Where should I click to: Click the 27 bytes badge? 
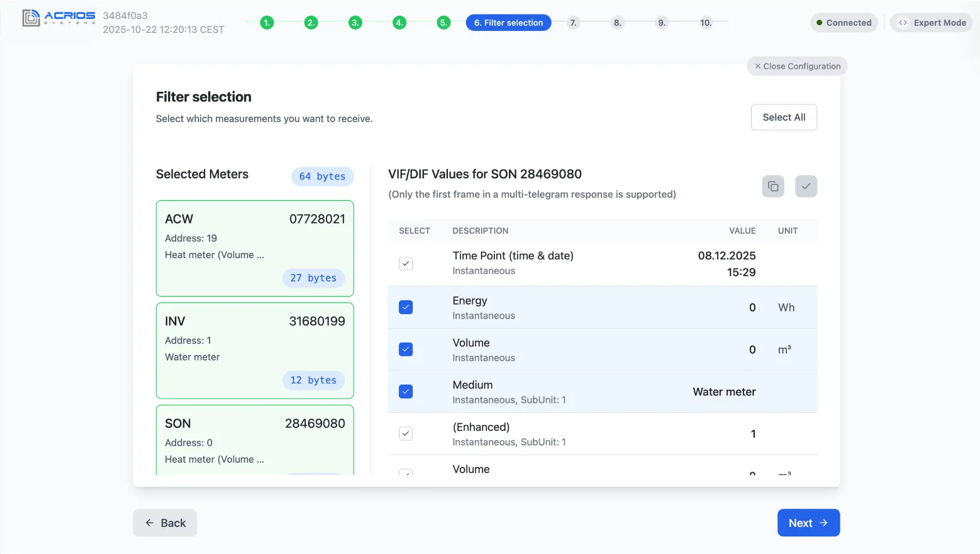click(x=313, y=278)
